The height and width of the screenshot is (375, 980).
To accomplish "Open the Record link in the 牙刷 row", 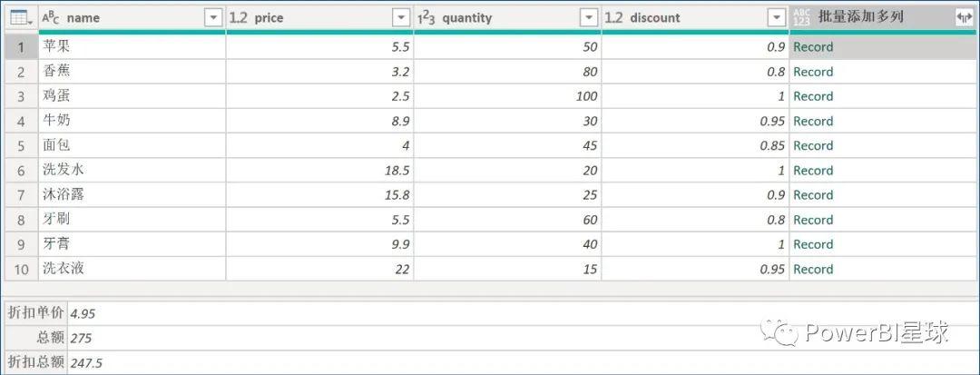I will [x=813, y=220].
